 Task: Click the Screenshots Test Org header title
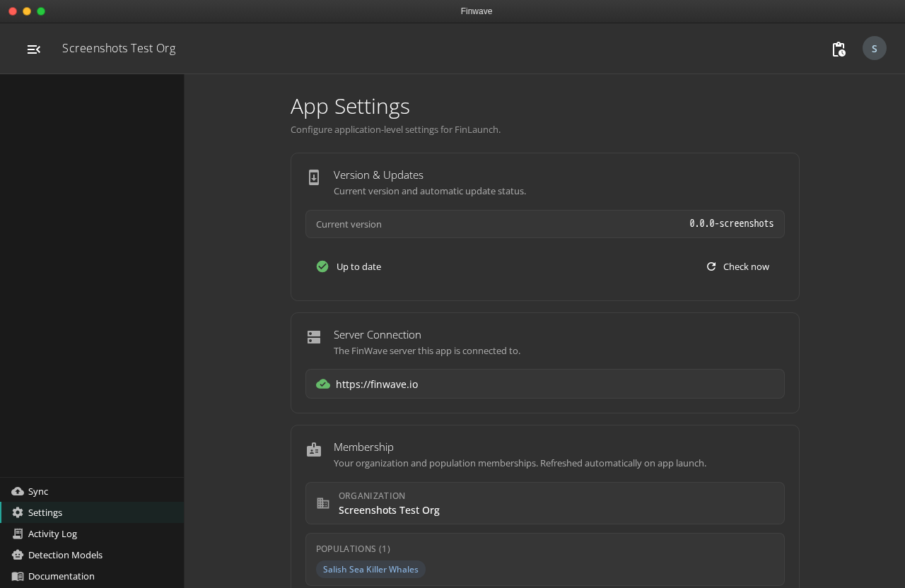click(119, 48)
